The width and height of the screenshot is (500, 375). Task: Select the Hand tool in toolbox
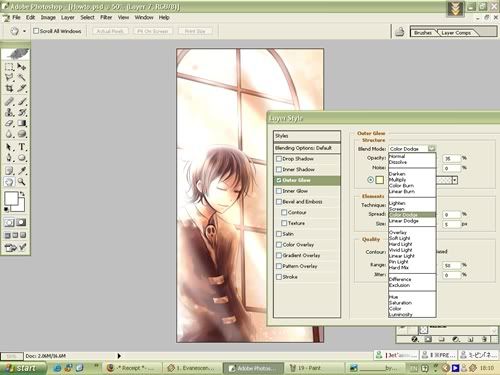[9, 182]
